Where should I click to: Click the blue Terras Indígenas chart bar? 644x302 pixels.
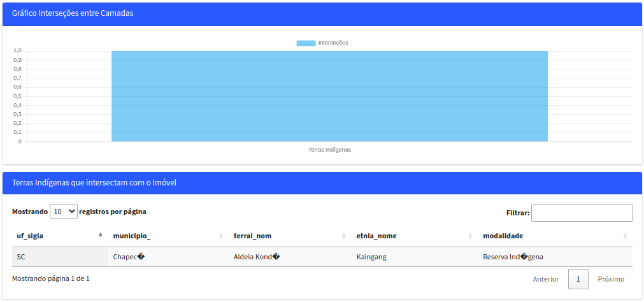[329, 96]
